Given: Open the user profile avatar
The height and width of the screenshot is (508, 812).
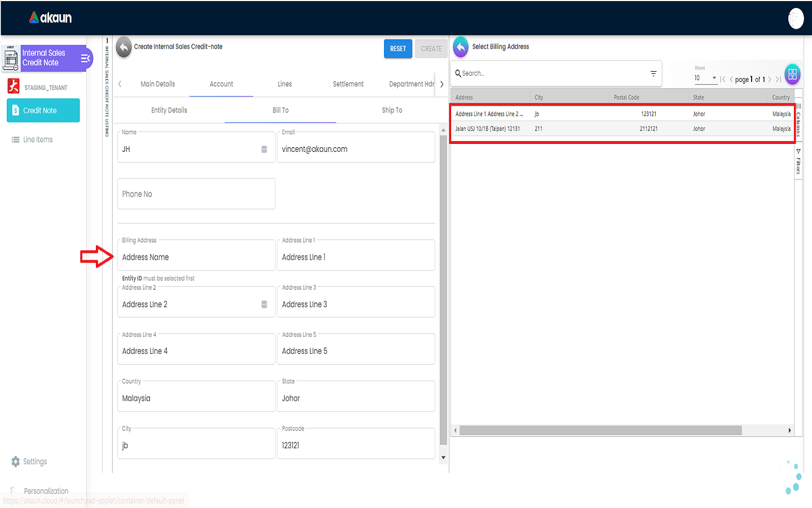Looking at the screenshot, I should 796,19.
